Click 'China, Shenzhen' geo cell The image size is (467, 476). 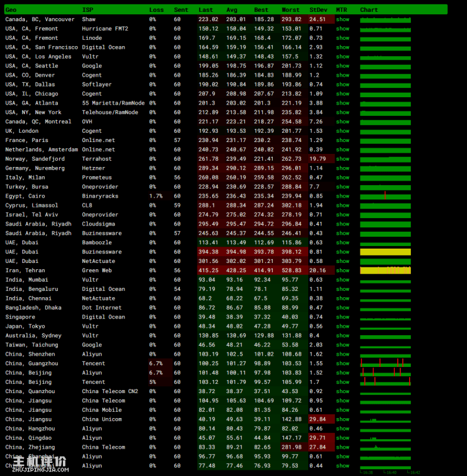[x=30, y=355]
